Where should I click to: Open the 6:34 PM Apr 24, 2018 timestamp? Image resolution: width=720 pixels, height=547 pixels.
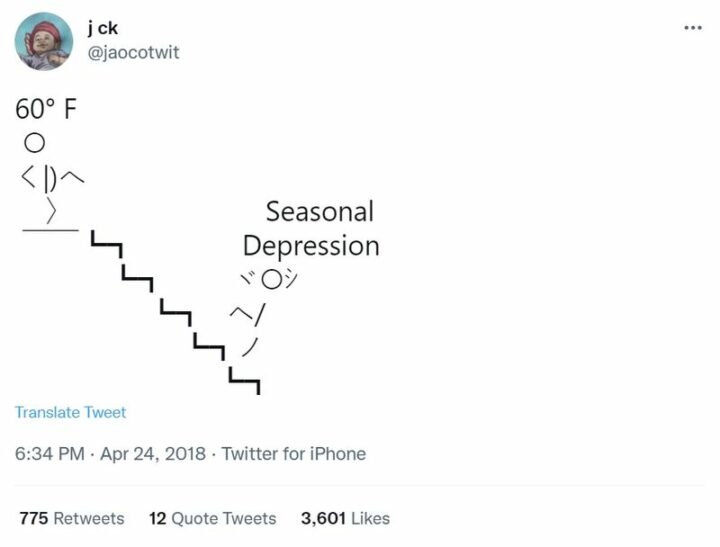click(x=110, y=454)
